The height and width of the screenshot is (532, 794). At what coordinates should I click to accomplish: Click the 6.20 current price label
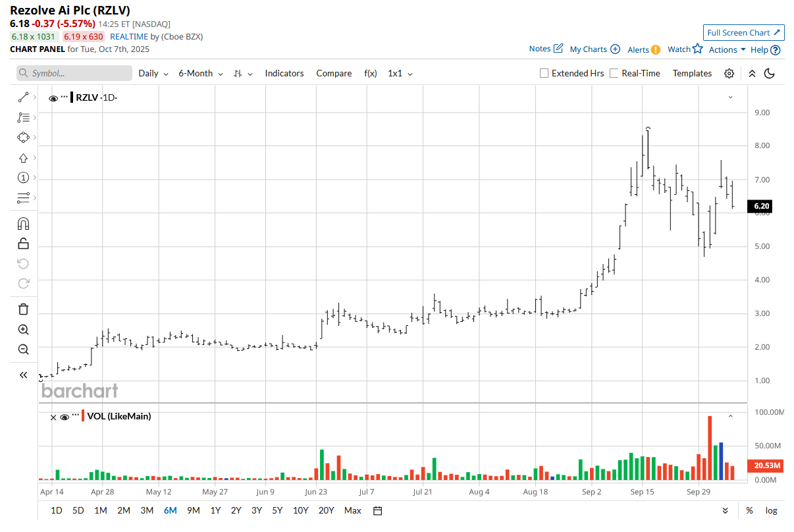tap(759, 207)
